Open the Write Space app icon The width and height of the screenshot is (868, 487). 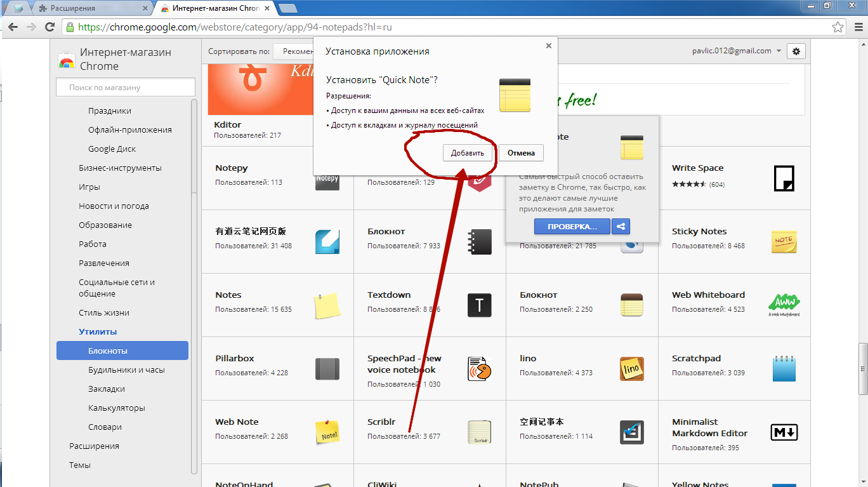(784, 178)
